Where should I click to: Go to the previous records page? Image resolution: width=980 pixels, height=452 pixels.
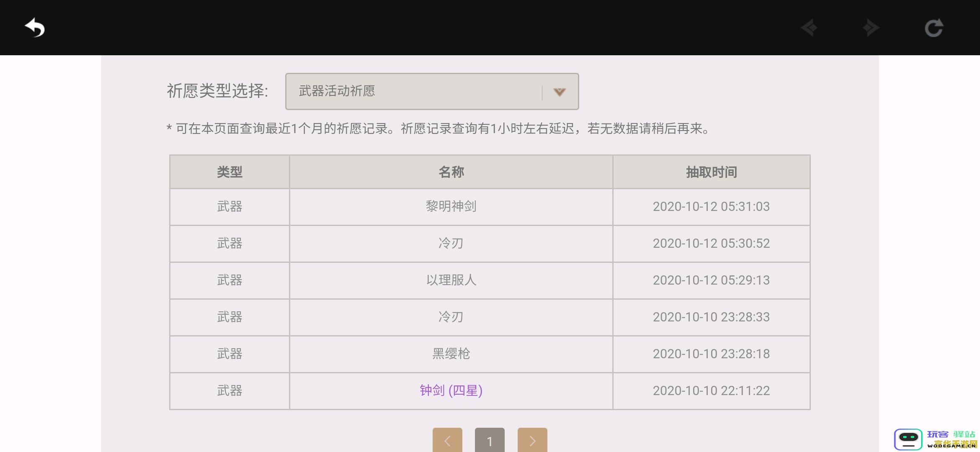pyautogui.click(x=447, y=440)
